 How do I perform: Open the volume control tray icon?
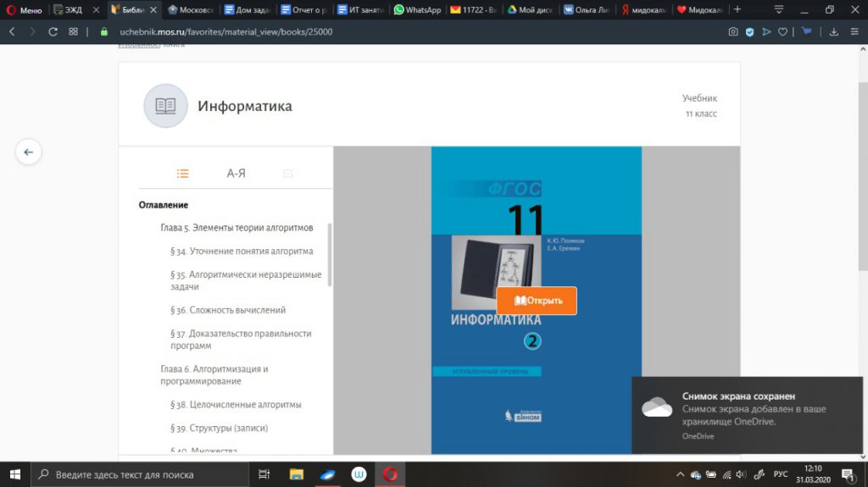741,474
